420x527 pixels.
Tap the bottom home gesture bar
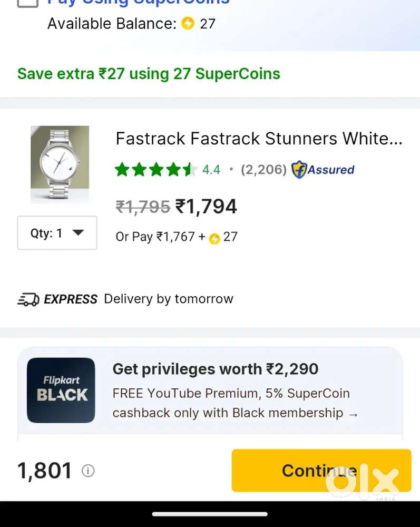pos(210,514)
